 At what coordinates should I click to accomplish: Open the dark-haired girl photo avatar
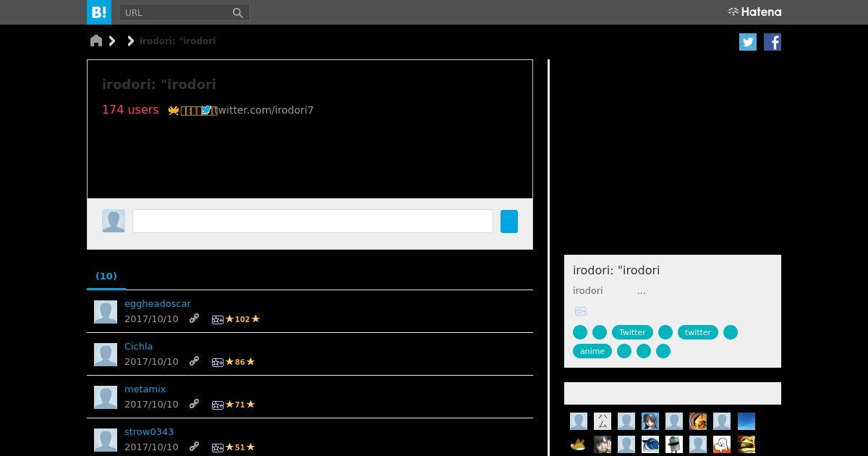(603, 444)
